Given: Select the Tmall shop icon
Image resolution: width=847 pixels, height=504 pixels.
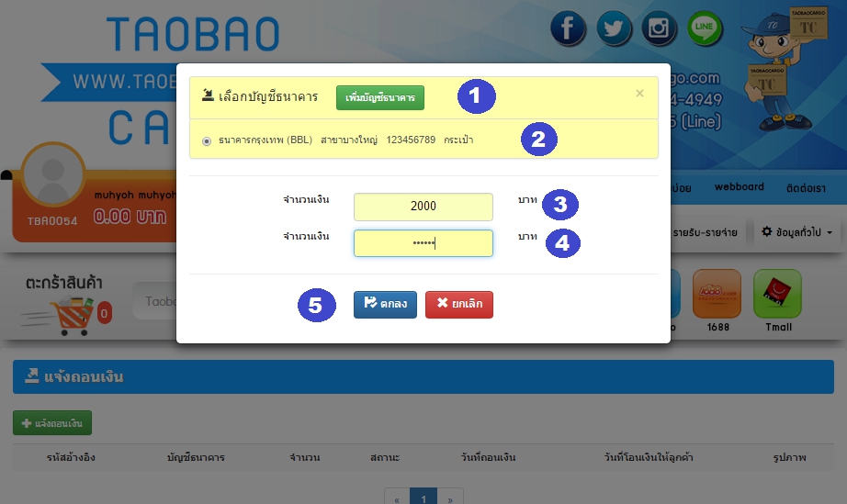Looking at the screenshot, I should point(777,295).
